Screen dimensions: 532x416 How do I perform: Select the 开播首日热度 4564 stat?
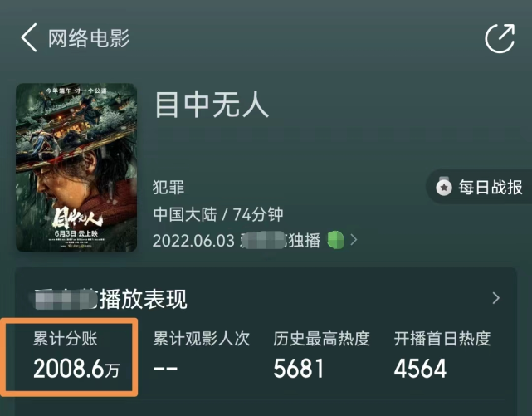(442, 355)
